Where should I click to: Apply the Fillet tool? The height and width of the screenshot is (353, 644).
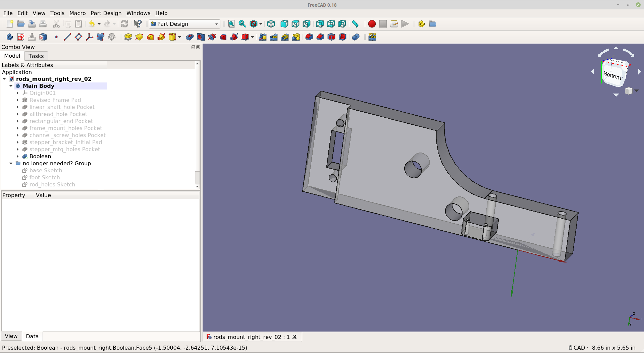[309, 37]
